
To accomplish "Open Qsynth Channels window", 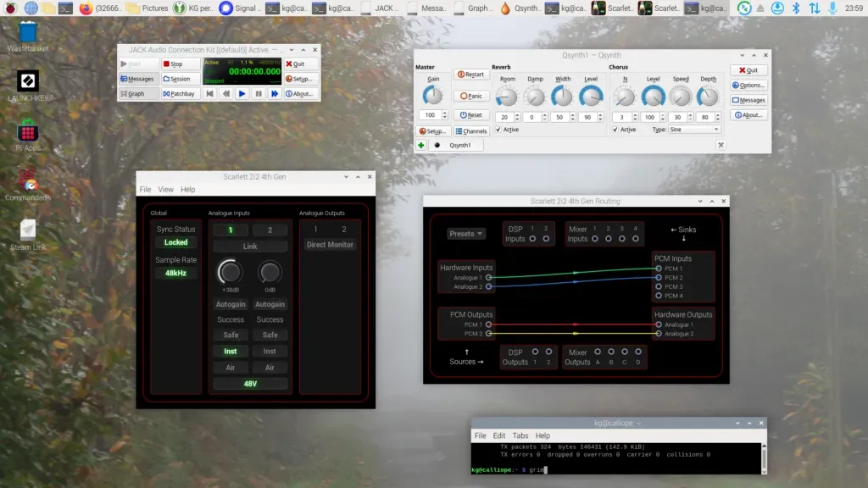I will 471,131.
